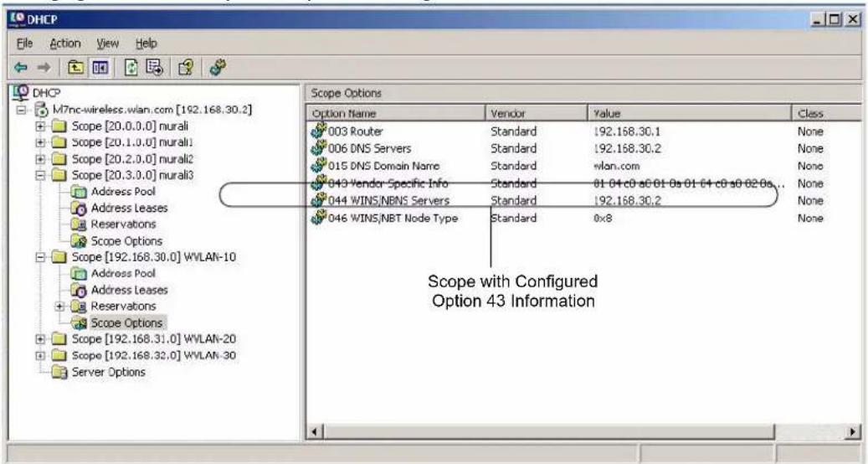This screenshot has width=868, height=464.
Task: Open the Action menu
Action: pyautogui.click(x=64, y=44)
